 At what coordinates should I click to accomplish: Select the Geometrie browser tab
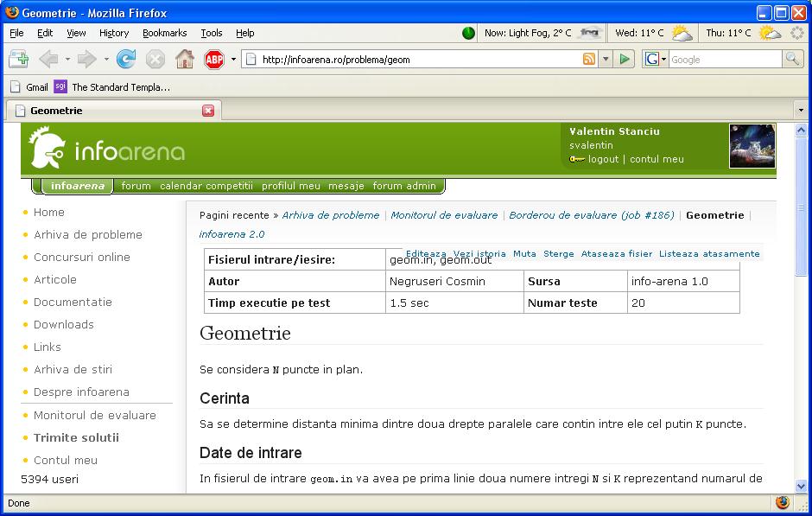(x=113, y=111)
